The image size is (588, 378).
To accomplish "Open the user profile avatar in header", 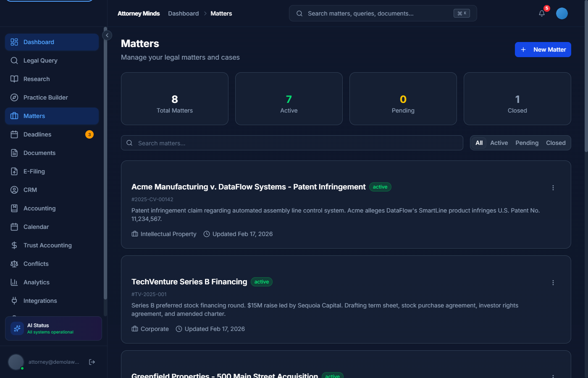I will point(562,13).
